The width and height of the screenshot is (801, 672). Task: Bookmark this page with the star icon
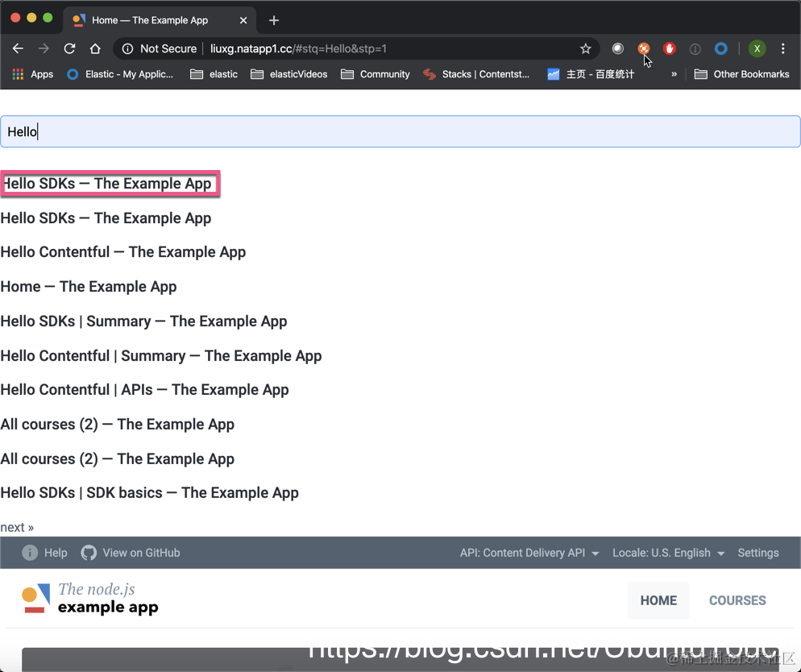point(585,48)
